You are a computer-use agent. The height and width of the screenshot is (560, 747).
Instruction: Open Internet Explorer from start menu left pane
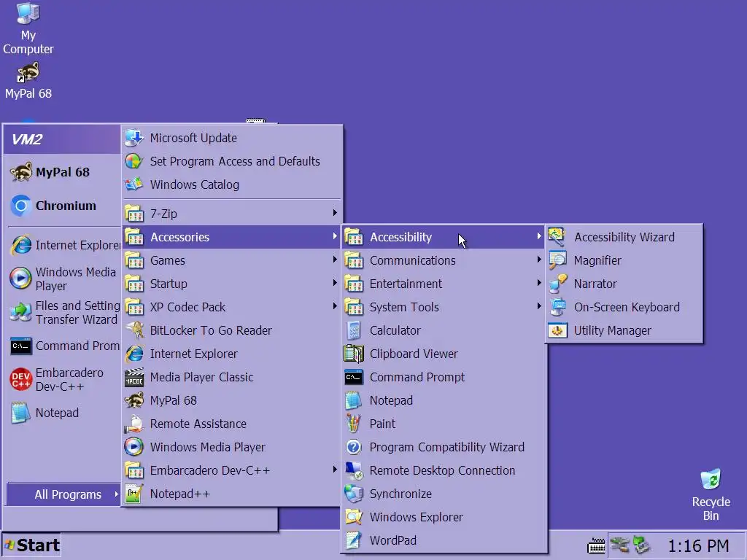(x=63, y=245)
